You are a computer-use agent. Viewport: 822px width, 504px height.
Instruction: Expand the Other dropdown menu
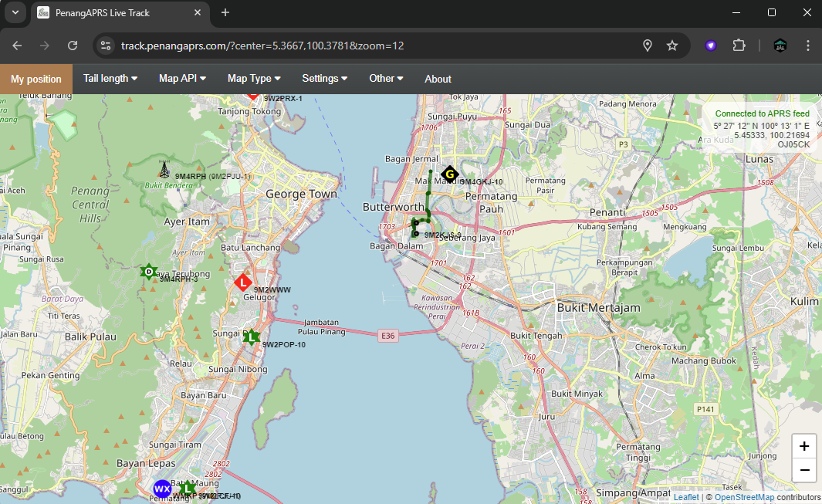[386, 79]
